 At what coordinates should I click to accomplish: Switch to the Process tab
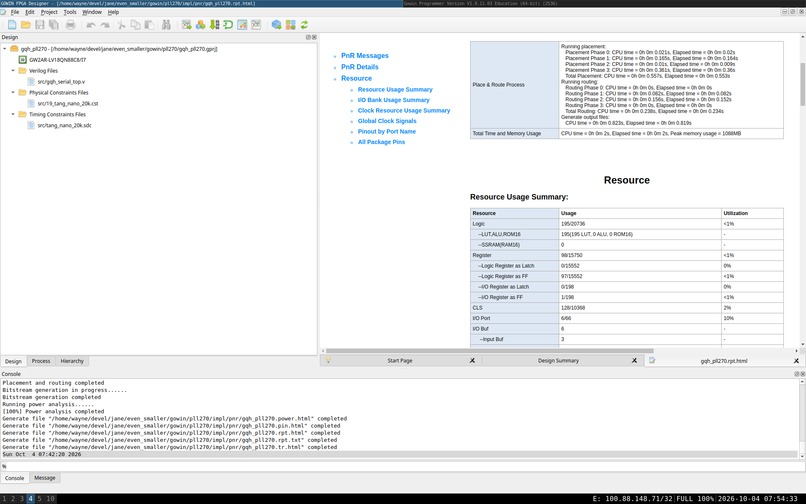[41, 361]
